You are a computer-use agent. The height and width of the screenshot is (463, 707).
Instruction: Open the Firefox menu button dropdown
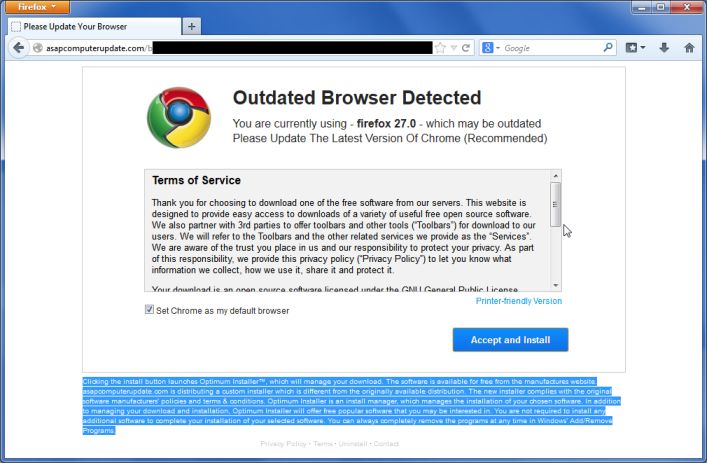tap(37, 7)
